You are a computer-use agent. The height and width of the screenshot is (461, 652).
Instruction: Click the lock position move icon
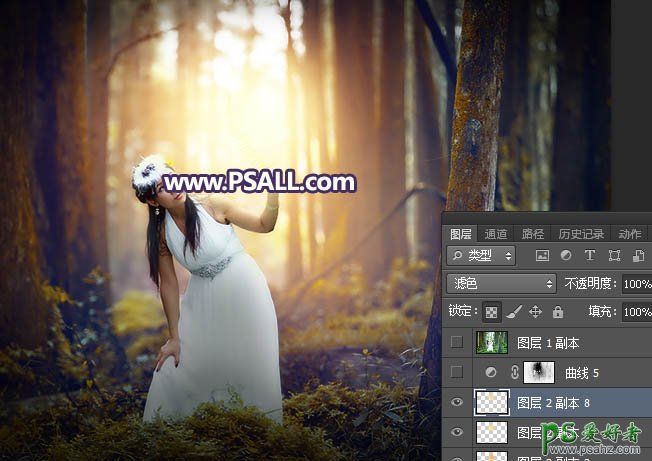point(533,312)
